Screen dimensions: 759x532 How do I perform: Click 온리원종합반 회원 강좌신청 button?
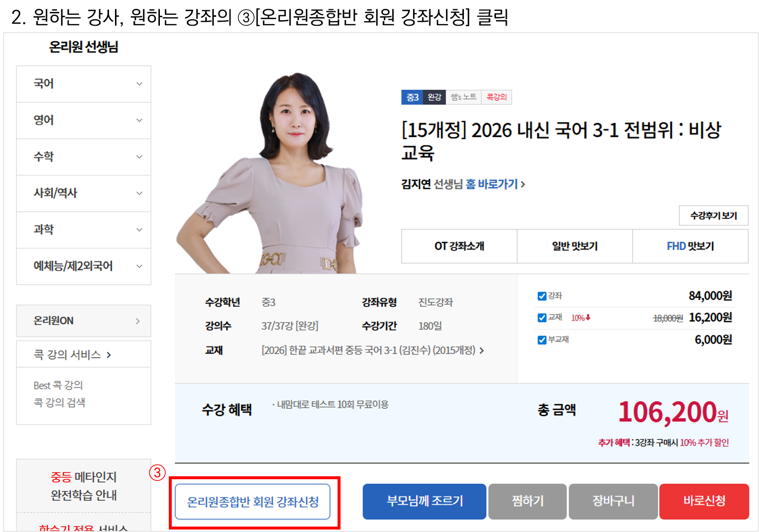pos(253,502)
